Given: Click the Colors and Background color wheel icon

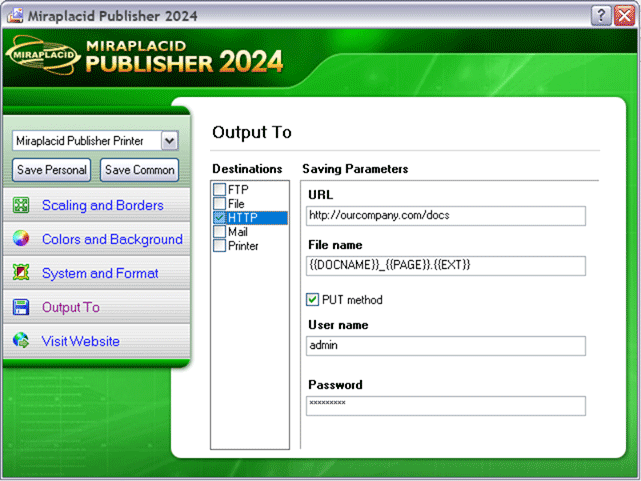Looking at the screenshot, I should [x=20, y=239].
